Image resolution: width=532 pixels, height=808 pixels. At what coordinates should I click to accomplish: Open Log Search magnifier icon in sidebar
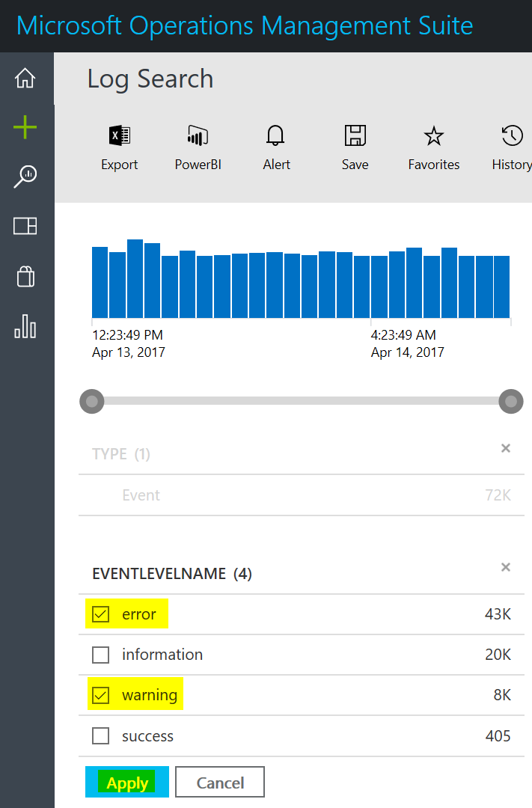point(25,177)
